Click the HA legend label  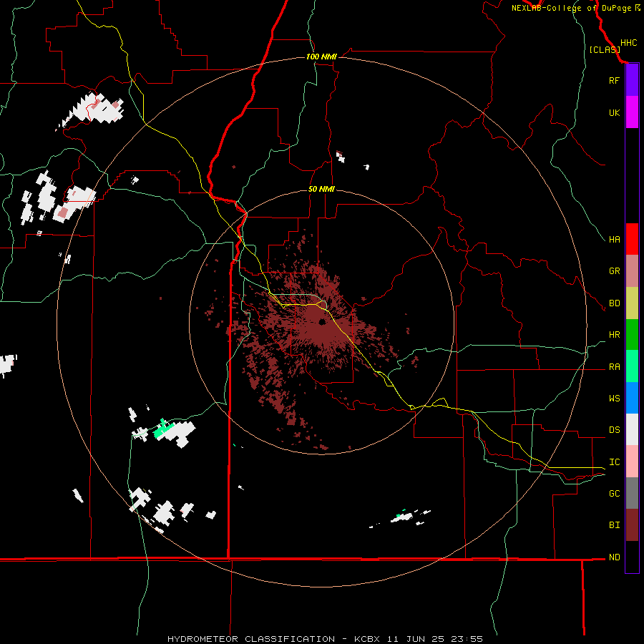(614, 239)
